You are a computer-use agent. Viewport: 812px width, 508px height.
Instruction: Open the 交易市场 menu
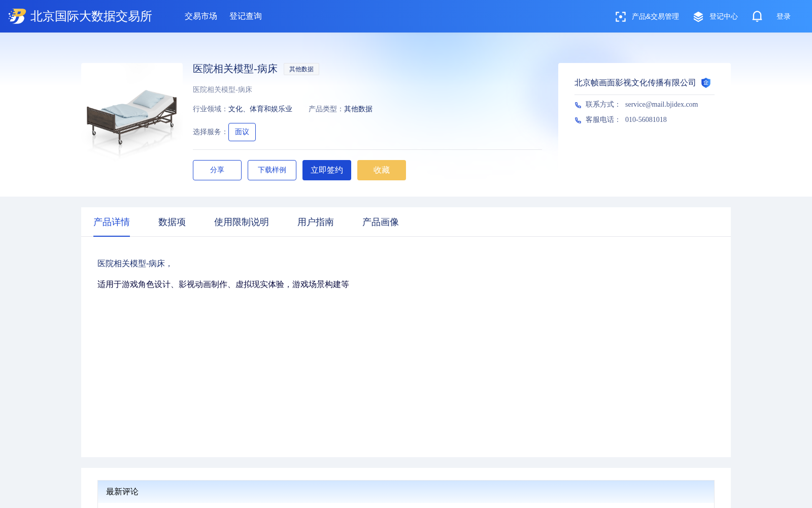(201, 16)
